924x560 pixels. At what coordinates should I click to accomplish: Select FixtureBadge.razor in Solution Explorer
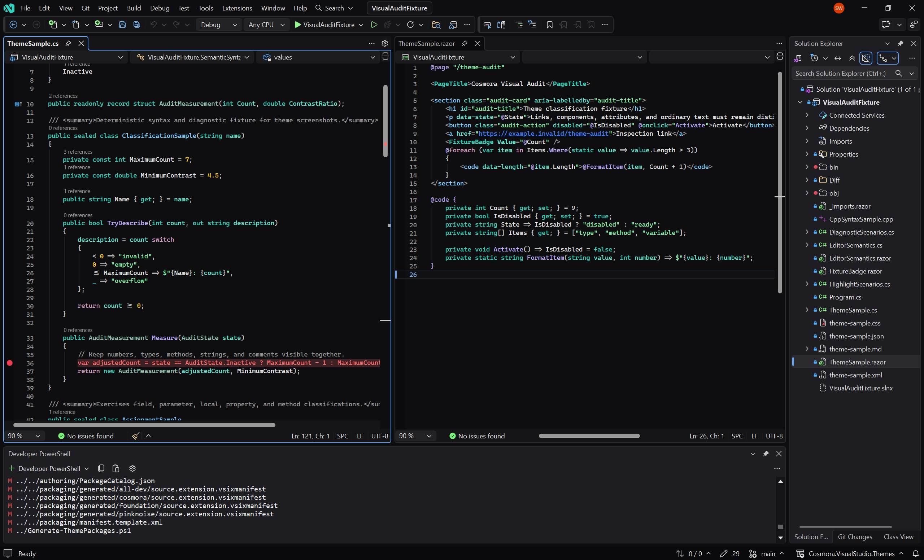(x=855, y=271)
